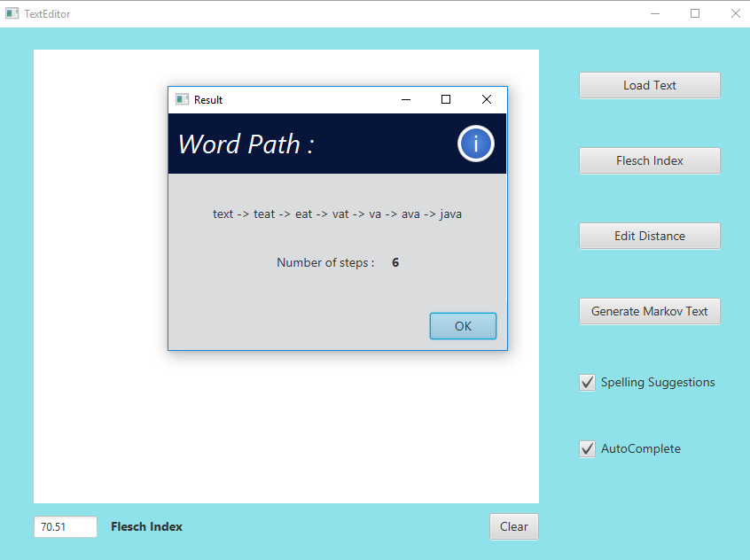Click the Edit Distance button

pos(649,237)
